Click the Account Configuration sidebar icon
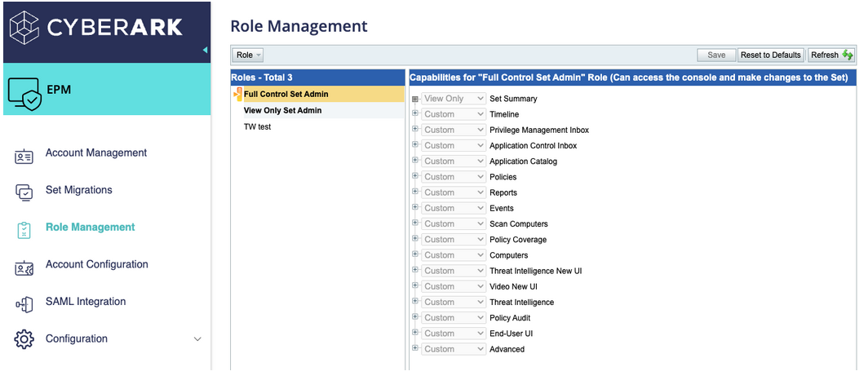The width and height of the screenshot is (868, 389). (x=24, y=267)
